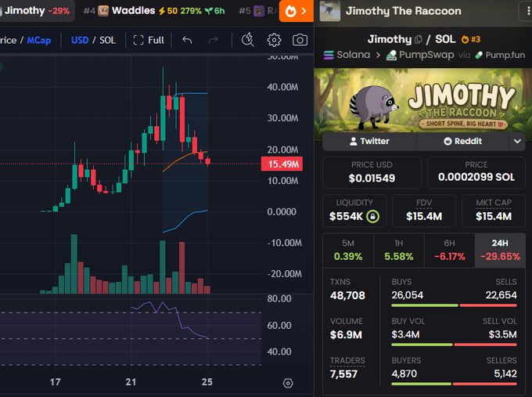This screenshot has width=532, height=397.
Task: Select the 6H timeframe tab
Action: pyautogui.click(x=450, y=251)
